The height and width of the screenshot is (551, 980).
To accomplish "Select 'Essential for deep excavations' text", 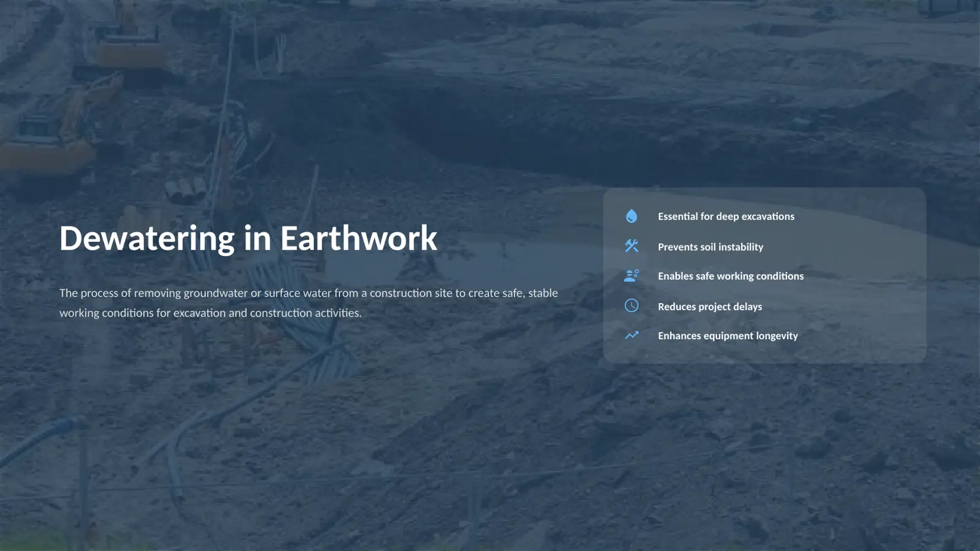I will point(726,216).
